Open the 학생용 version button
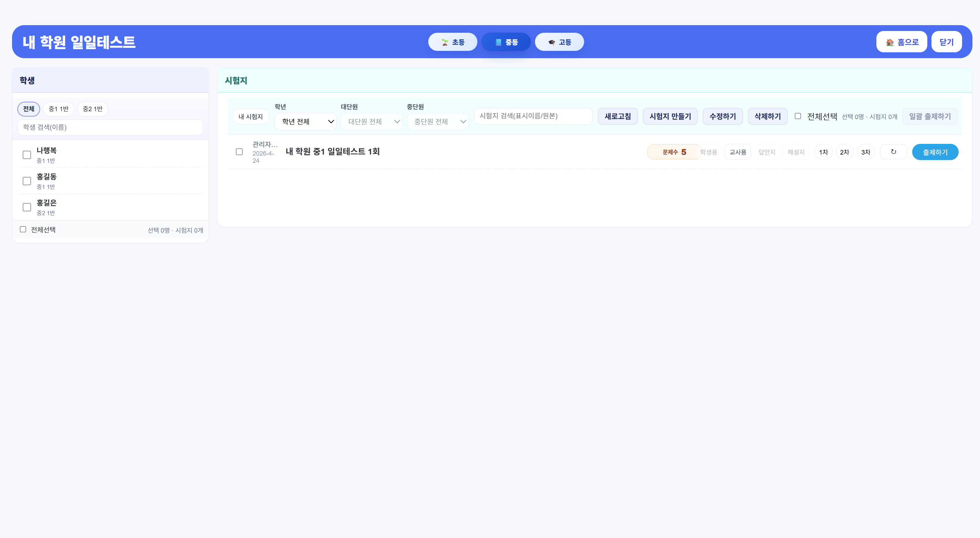The width and height of the screenshot is (980, 538). (709, 152)
